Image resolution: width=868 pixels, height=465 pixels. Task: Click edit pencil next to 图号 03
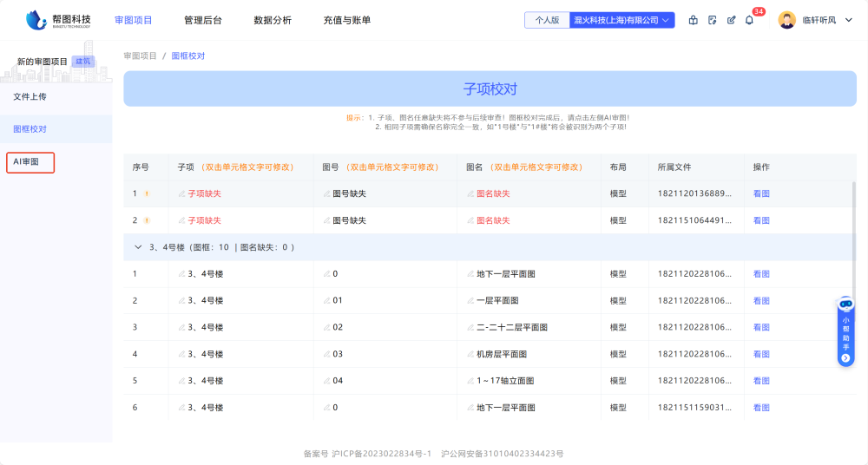[x=326, y=354]
